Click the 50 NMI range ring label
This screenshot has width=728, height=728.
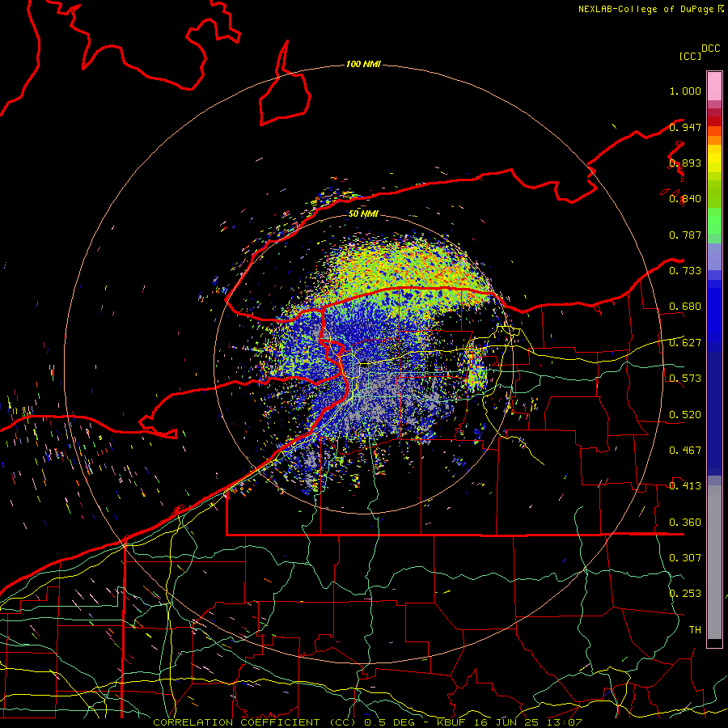click(x=363, y=214)
